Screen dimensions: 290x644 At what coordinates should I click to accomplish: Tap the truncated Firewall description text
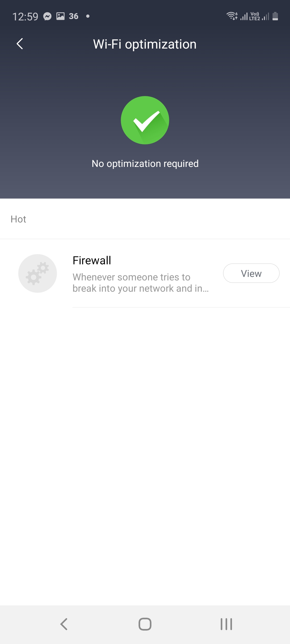[140, 283]
